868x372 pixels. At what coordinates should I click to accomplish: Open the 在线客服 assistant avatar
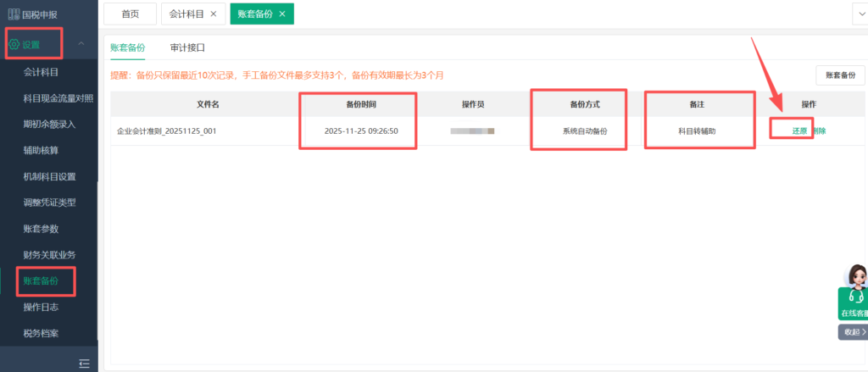tap(856, 279)
